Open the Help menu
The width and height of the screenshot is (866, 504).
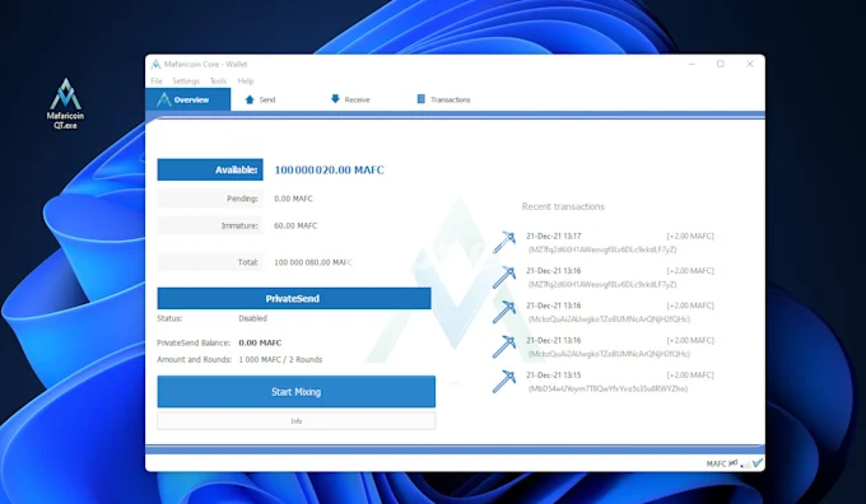pyautogui.click(x=245, y=81)
